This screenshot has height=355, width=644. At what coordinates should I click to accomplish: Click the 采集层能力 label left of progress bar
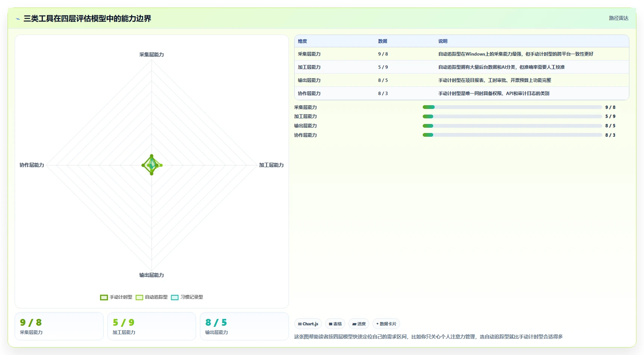305,107
